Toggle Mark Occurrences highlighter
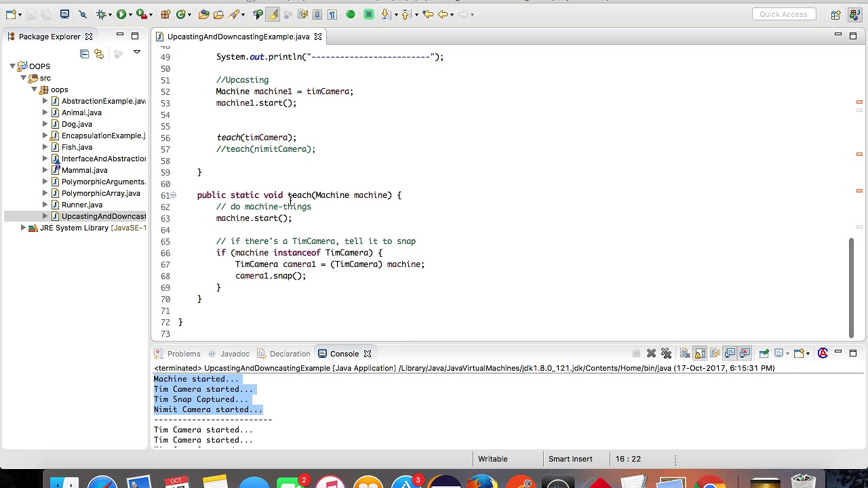The image size is (868, 488). pos(273,14)
